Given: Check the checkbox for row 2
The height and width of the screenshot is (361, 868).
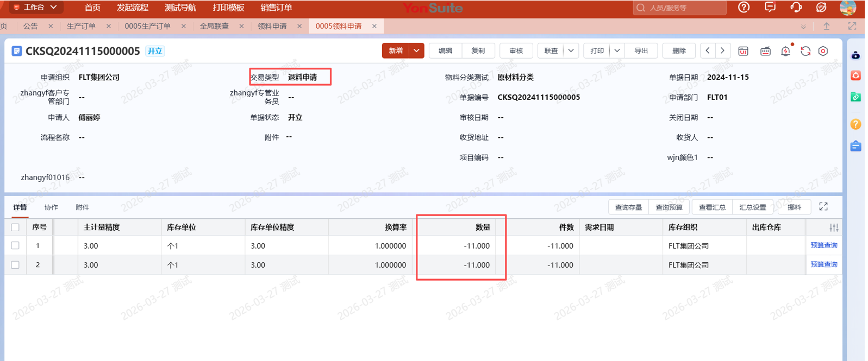Looking at the screenshot, I should (15, 265).
